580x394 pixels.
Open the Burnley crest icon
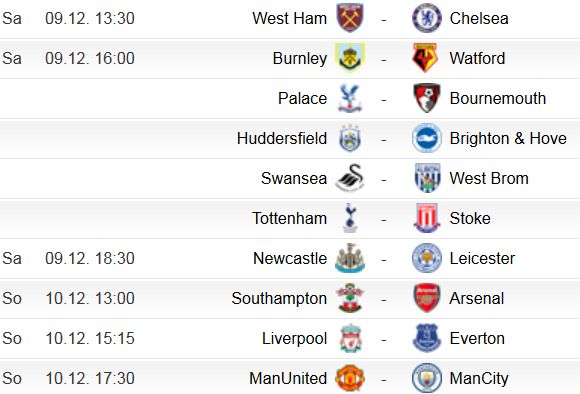tap(350, 58)
